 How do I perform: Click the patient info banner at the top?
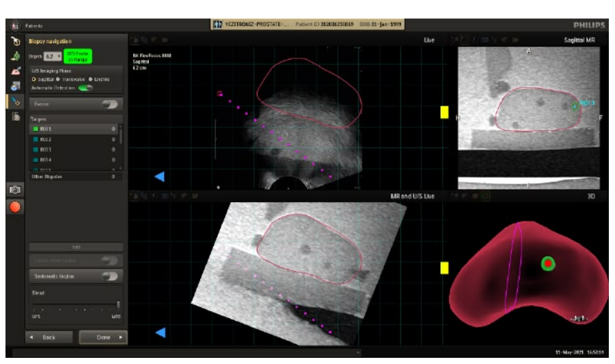point(307,24)
